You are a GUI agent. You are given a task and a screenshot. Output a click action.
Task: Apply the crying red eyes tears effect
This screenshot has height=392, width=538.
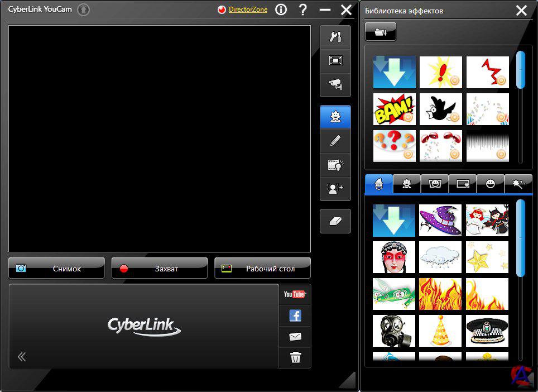[x=441, y=146]
